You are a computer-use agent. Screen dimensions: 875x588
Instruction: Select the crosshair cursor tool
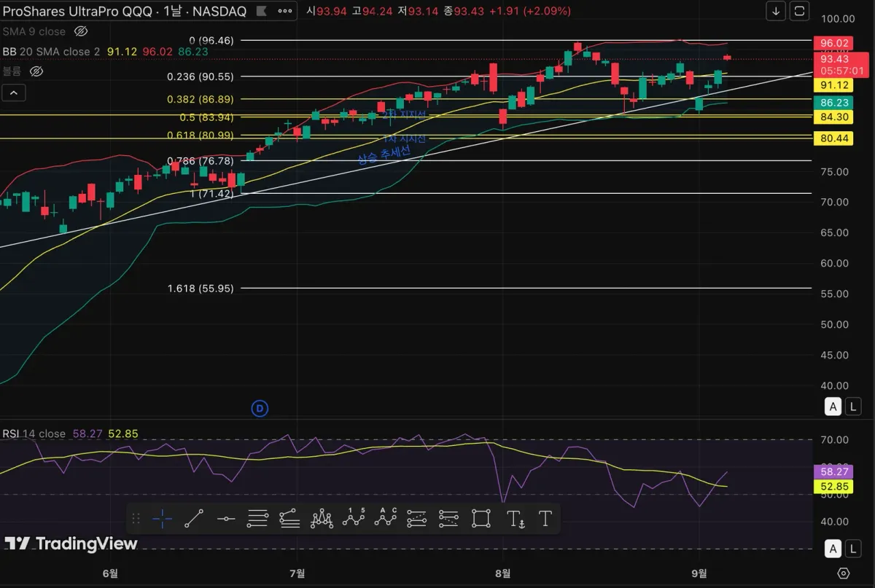point(162,519)
